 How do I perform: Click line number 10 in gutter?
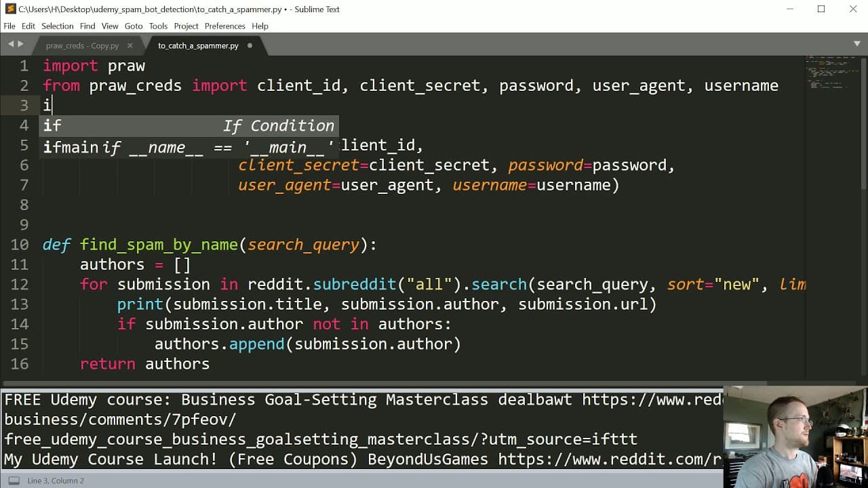click(20, 244)
